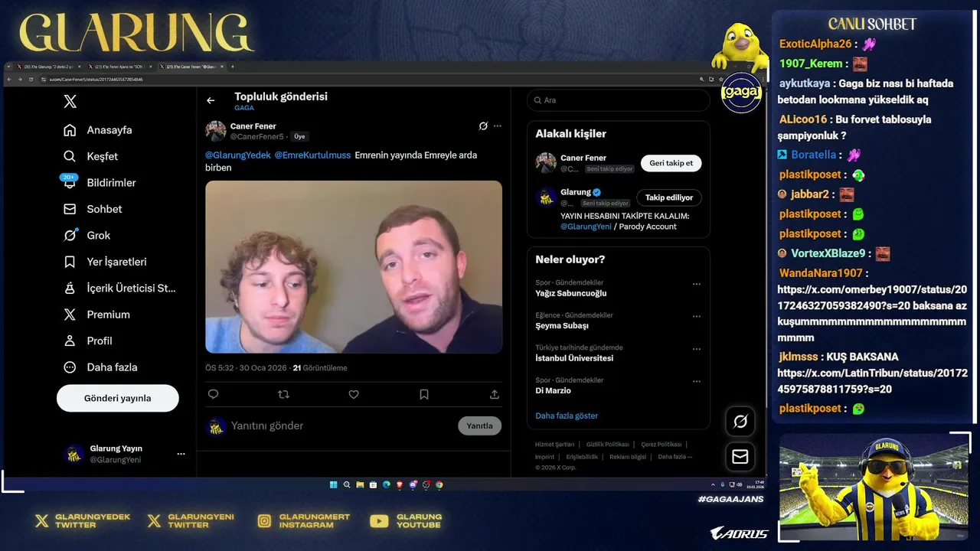The image size is (980, 551).
Task: Click the browser reload button
Action: click(31, 79)
